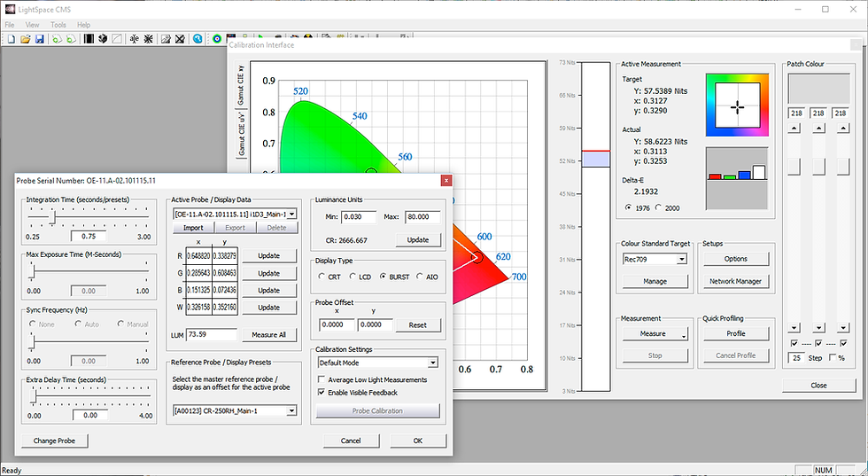
Task: Click Update button for the W row
Action: tap(269, 308)
